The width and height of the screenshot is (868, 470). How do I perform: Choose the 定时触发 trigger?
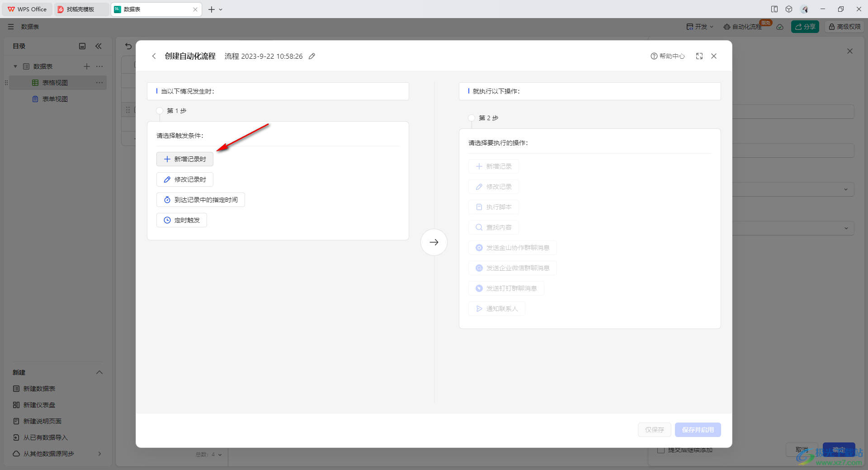coord(182,220)
